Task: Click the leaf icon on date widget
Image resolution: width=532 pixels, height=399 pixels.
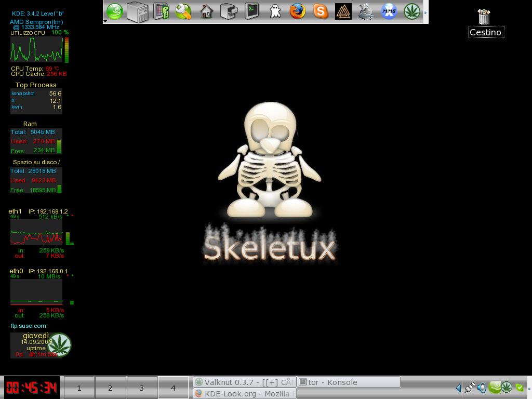Action: 59,345
